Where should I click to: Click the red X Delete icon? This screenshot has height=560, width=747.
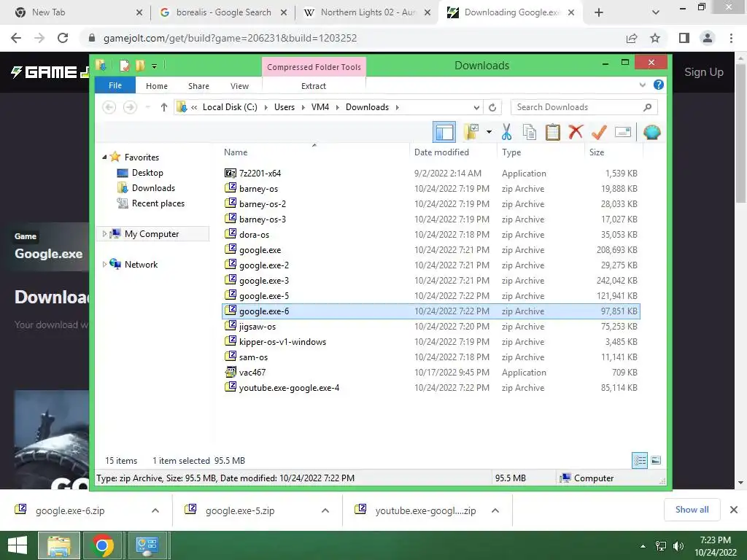pos(576,131)
